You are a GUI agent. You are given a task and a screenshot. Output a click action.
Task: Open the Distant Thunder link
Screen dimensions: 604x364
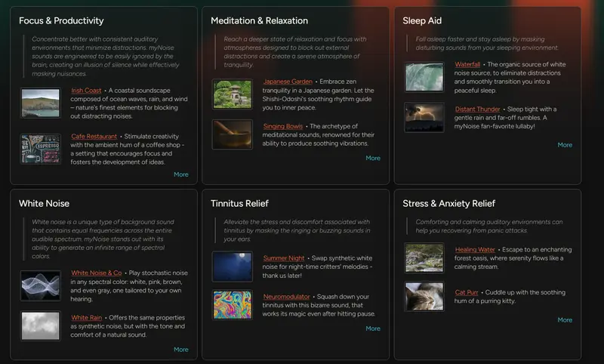477,110
